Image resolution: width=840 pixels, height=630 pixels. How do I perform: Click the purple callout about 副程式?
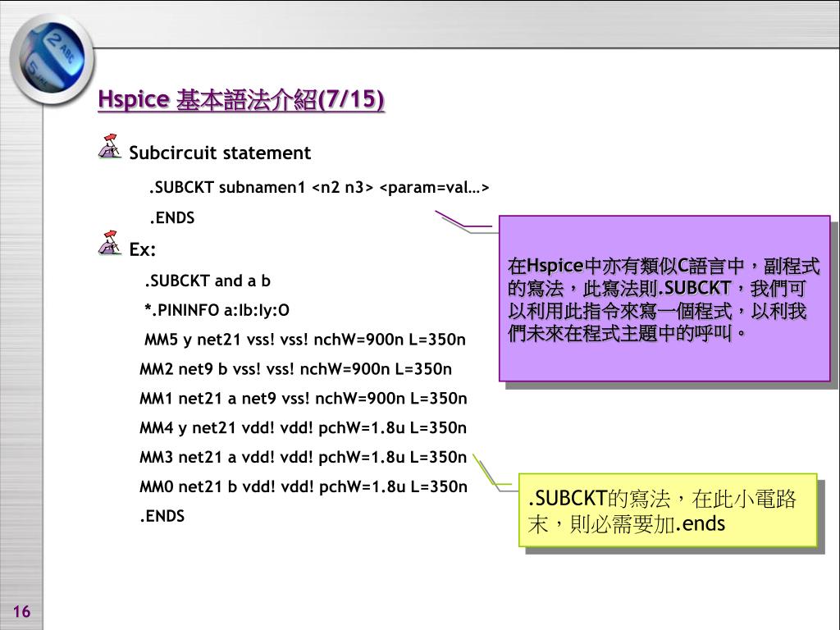click(664, 299)
